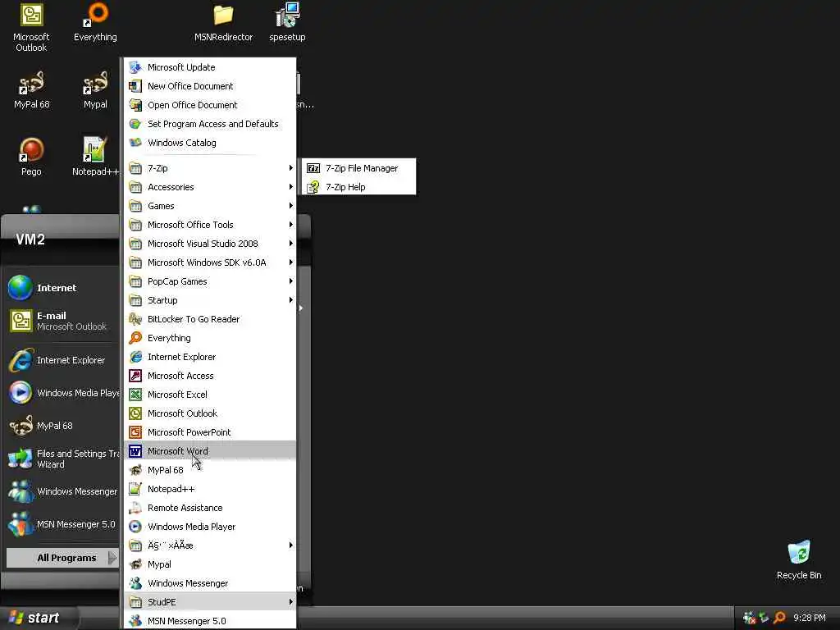Click the taskbar clock showing 9:28 PM
Screen dimensions: 840x630
810,619
